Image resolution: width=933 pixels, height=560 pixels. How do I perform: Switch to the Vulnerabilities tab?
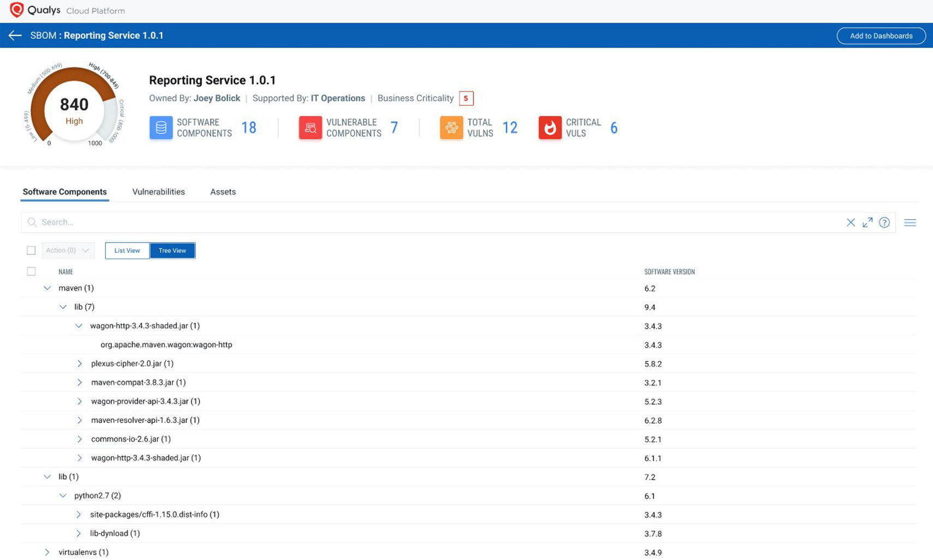coord(158,192)
